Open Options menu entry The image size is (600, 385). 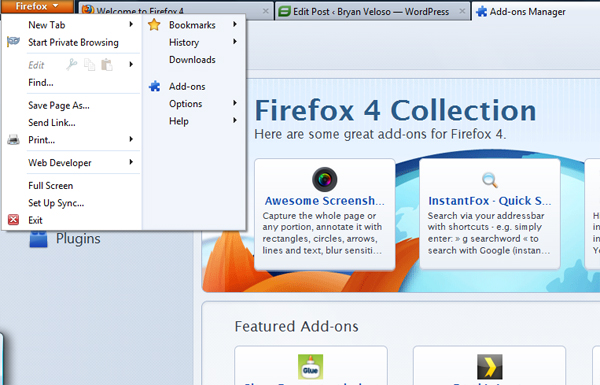tap(186, 104)
